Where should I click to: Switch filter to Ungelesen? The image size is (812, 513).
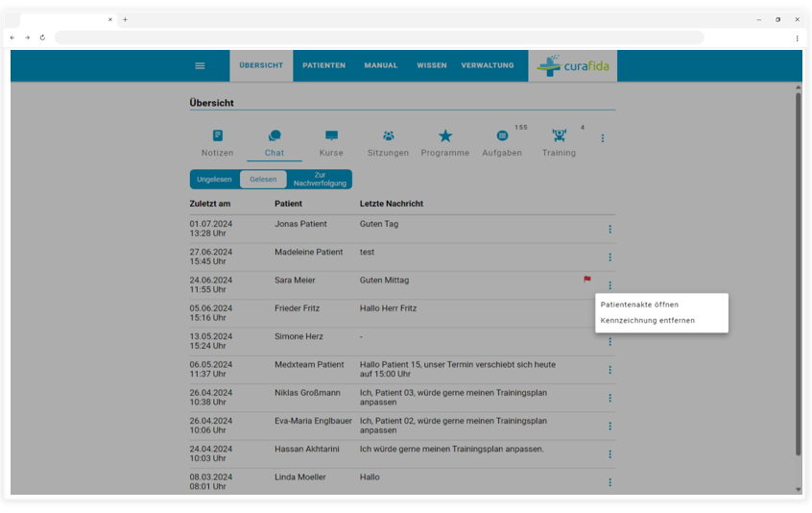[214, 180]
